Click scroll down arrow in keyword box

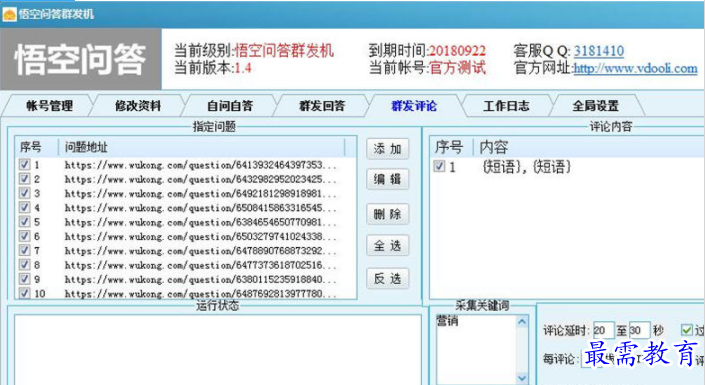(522, 378)
